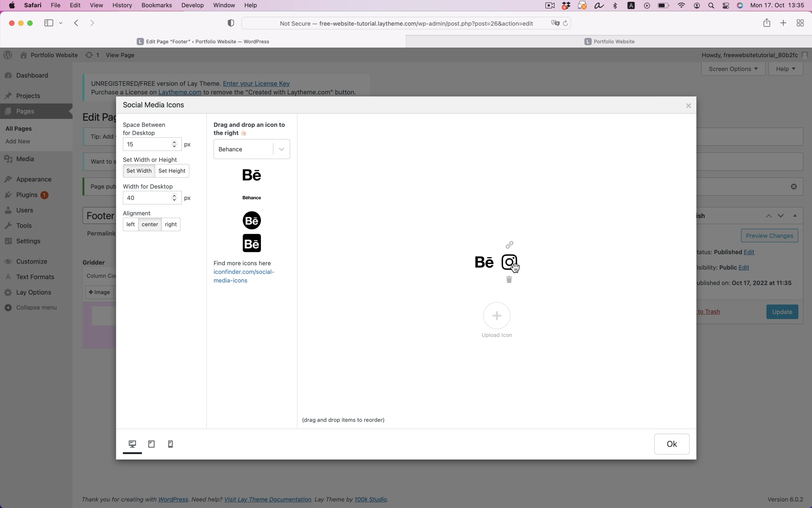Click the Update button
Screen dimensions: 812x508
(x=782, y=312)
